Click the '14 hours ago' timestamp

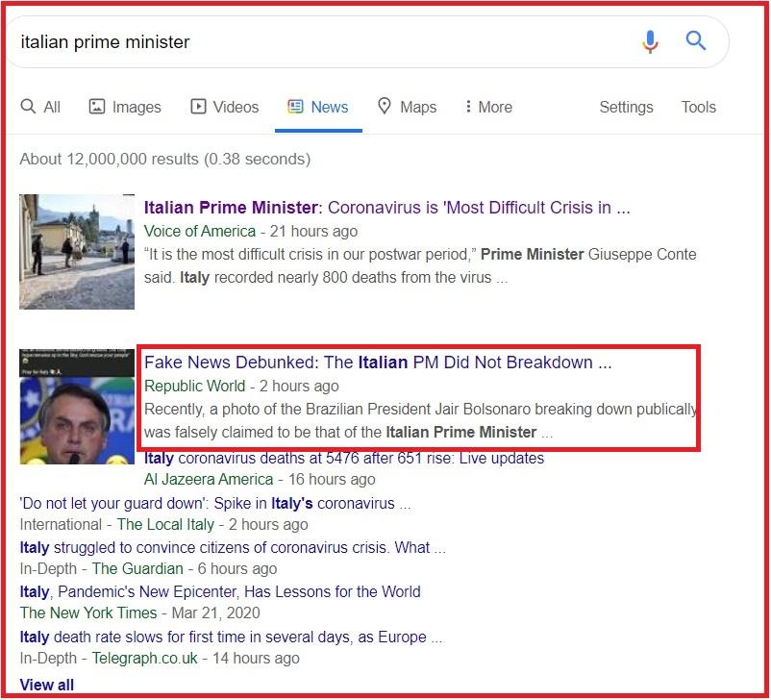pos(256,659)
